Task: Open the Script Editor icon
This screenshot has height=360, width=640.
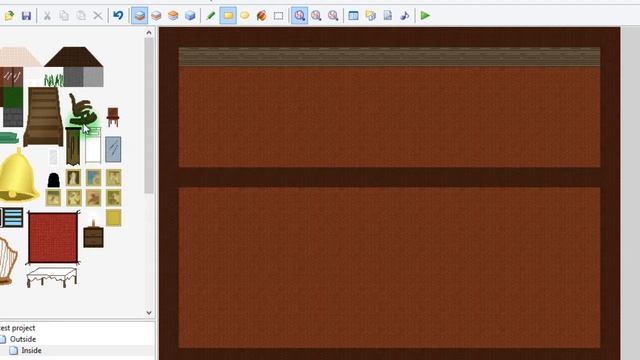Action: [x=387, y=16]
